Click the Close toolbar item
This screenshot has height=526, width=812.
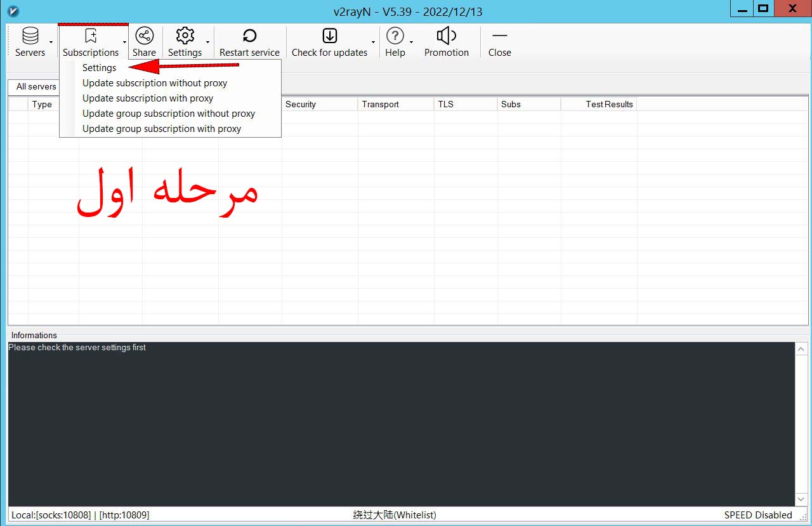(500, 43)
